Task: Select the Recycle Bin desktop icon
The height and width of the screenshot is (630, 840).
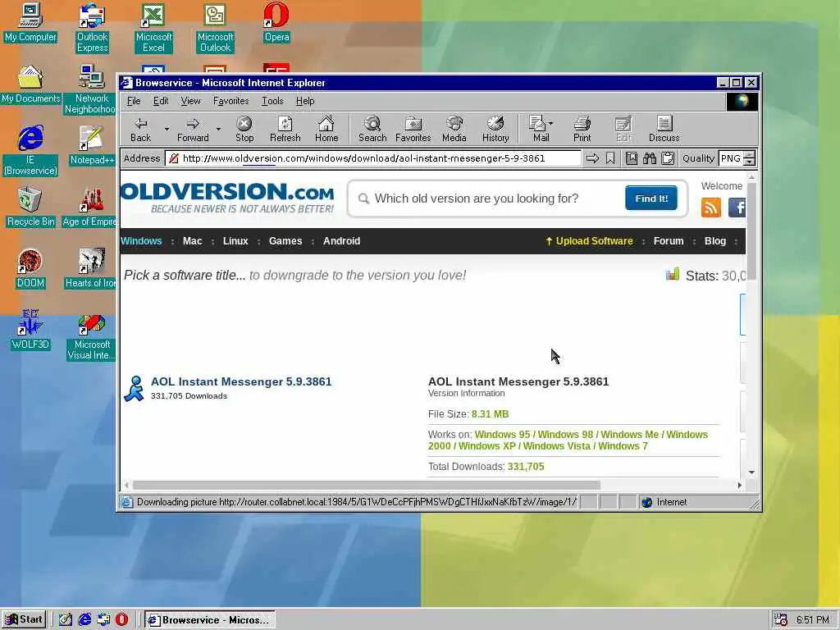Action: coord(30,208)
